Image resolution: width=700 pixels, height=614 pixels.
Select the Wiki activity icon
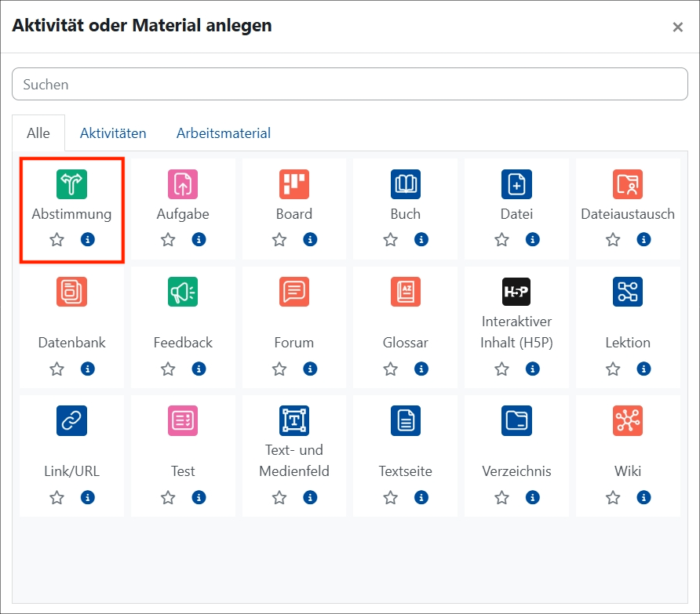pos(628,420)
